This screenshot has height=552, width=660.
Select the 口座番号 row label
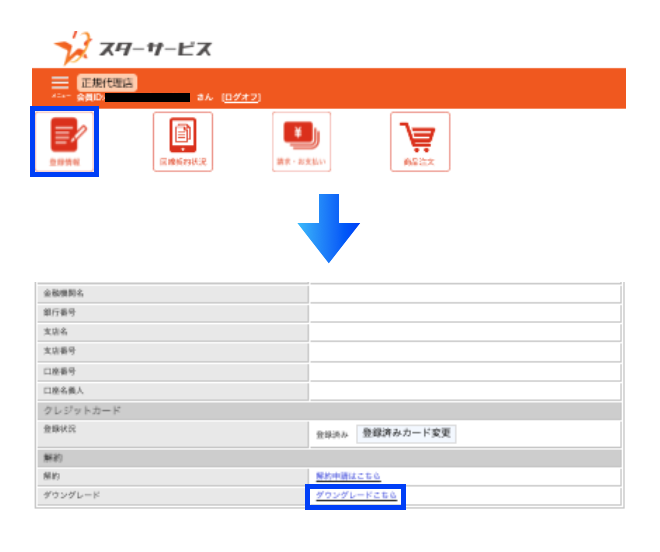[x=60, y=371]
